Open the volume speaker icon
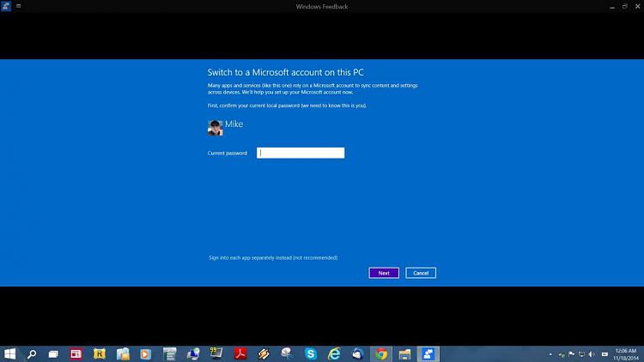The height and width of the screenshot is (362, 644). (592, 354)
